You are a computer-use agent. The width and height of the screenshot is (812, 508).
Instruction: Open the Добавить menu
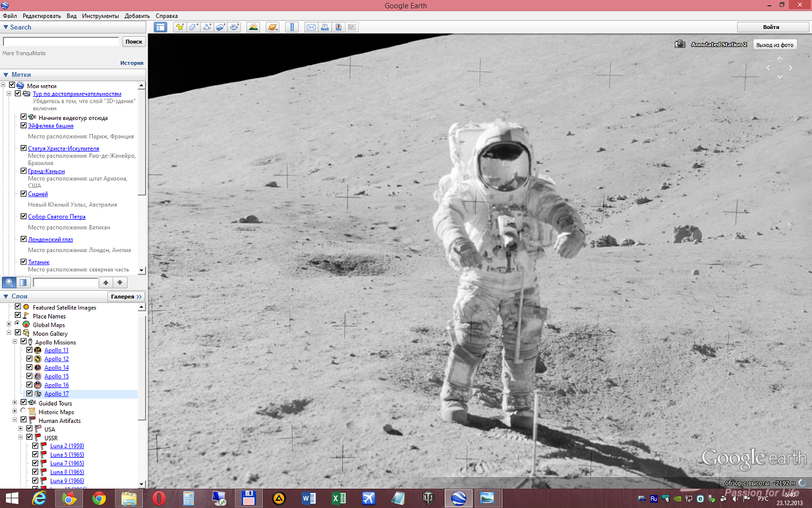(137, 15)
